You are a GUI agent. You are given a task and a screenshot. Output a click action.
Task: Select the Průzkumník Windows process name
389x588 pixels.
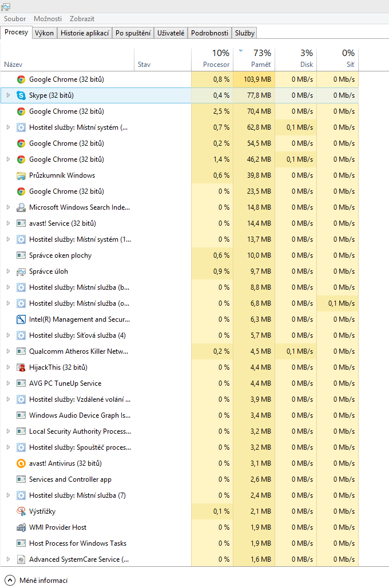pos(62,175)
